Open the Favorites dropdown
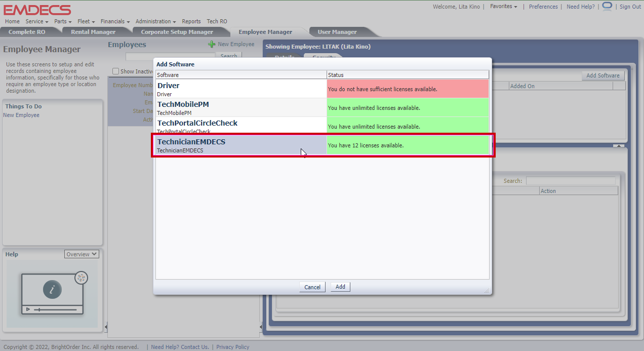Image resolution: width=644 pixels, height=351 pixels. pos(504,7)
